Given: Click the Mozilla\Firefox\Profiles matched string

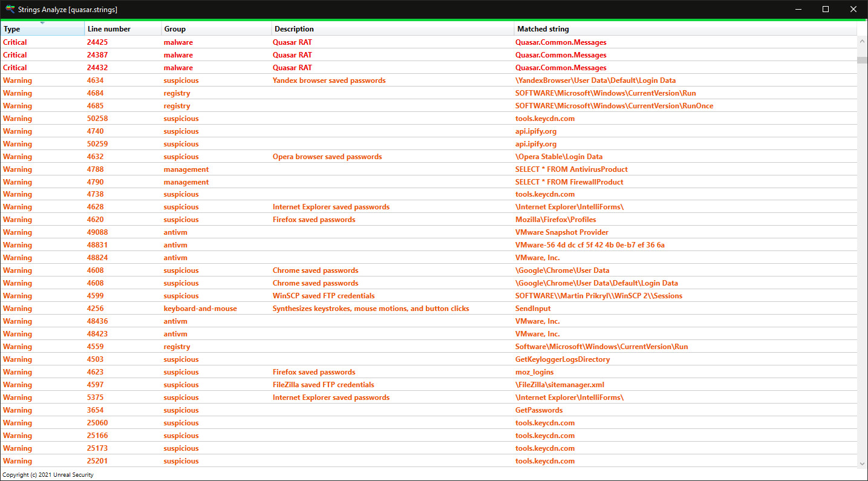Looking at the screenshot, I should point(556,220).
